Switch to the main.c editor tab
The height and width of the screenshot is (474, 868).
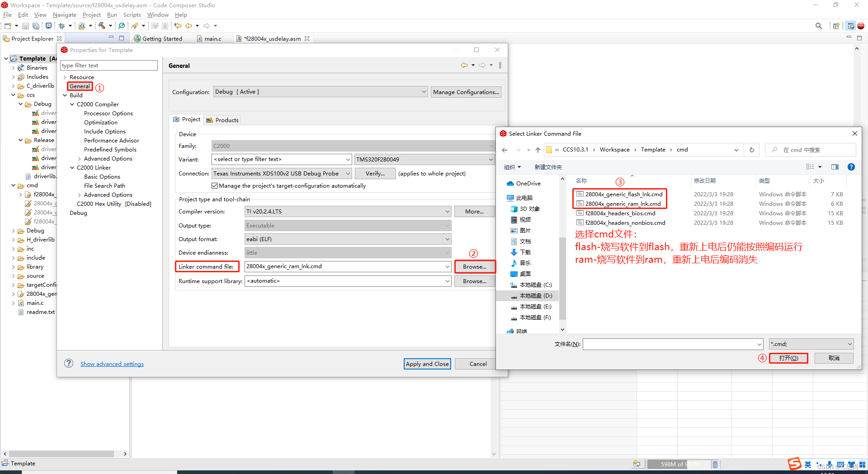pyautogui.click(x=209, y=38)
